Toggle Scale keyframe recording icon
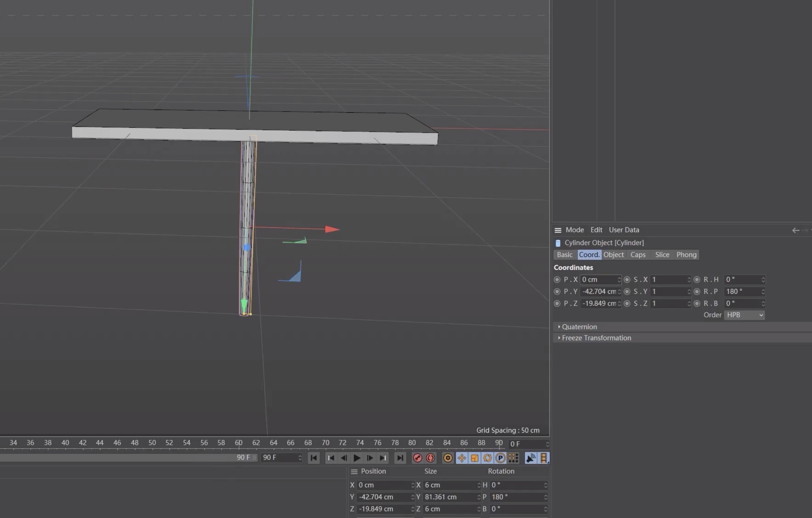 tap(475, 458)
